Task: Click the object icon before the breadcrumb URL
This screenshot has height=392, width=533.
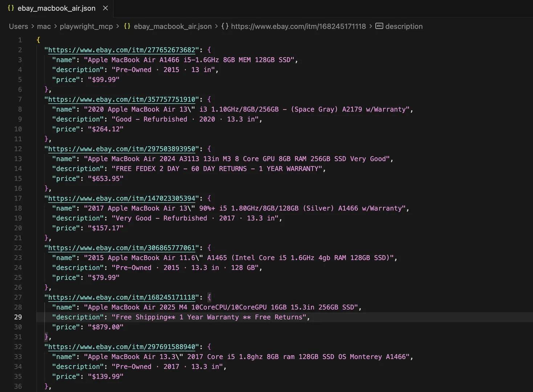Action: pyautogui.click(x=225, y=26)
